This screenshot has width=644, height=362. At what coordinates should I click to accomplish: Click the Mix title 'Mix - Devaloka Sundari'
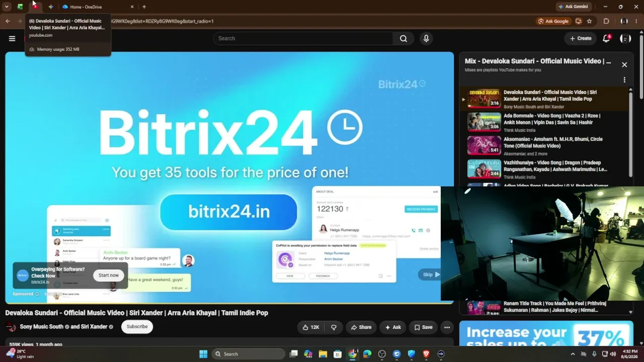[538, 61]
